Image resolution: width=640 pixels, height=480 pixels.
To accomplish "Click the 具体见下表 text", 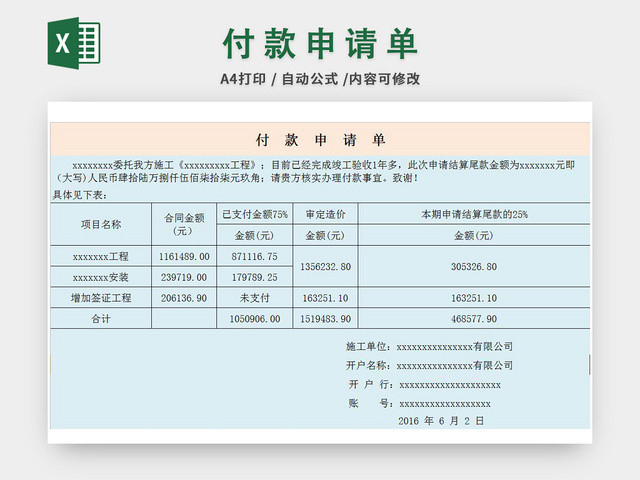I will tap(80, 195).
